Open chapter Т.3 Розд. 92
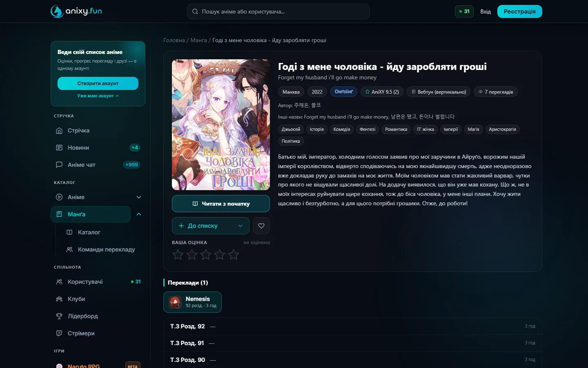Screen dimensions: 588x368 pyautogui.click(x=353, y=326)
